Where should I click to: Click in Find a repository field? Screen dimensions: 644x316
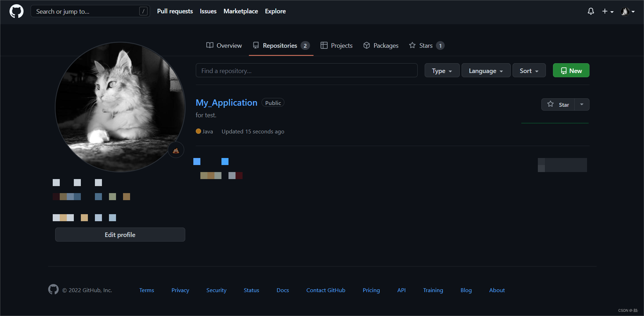[x=307, y=71]
